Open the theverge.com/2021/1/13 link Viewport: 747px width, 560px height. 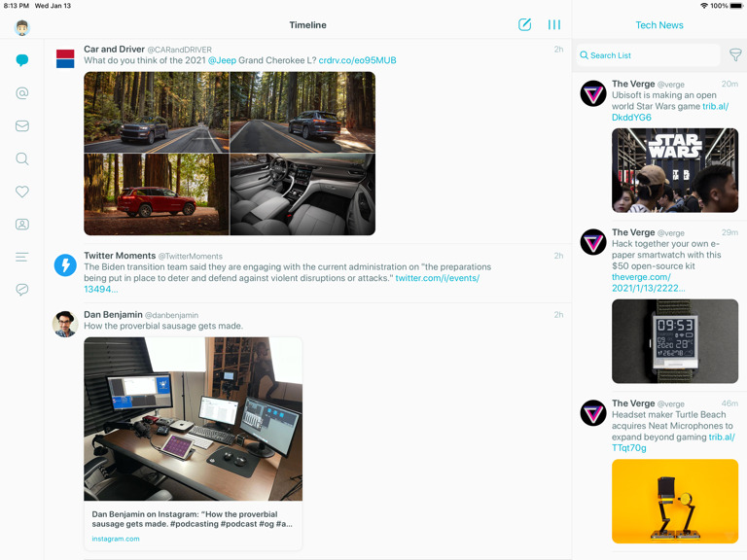point(648,282)
